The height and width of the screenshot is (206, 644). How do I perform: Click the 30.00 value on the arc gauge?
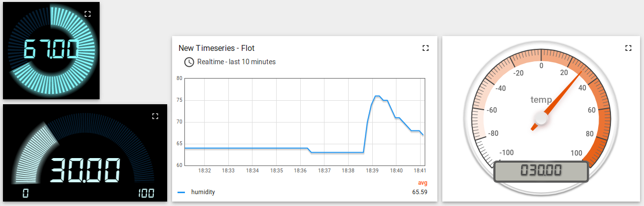84,170
